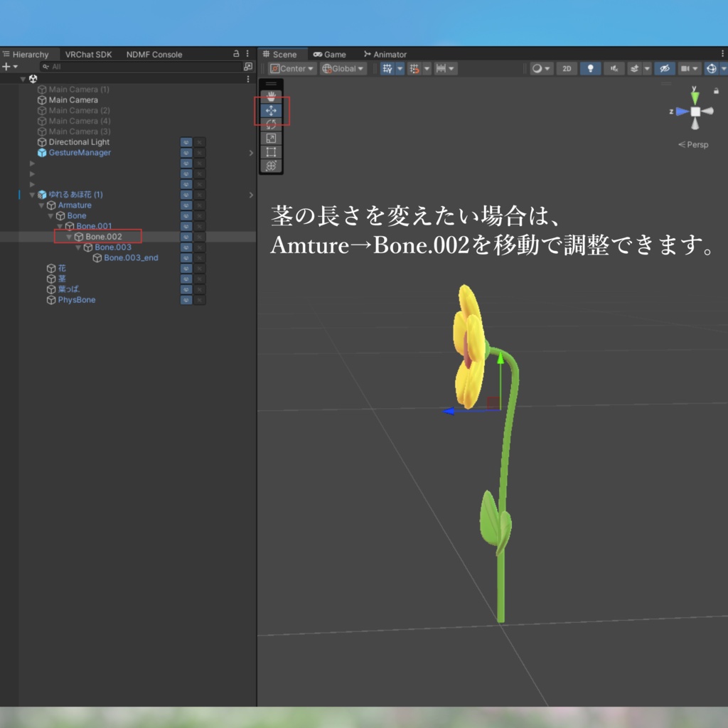Image resolution: width=728 pixels, height=728 pixels.
Task: Switch to the VRChat SDK tab
Action: [88, 54]
